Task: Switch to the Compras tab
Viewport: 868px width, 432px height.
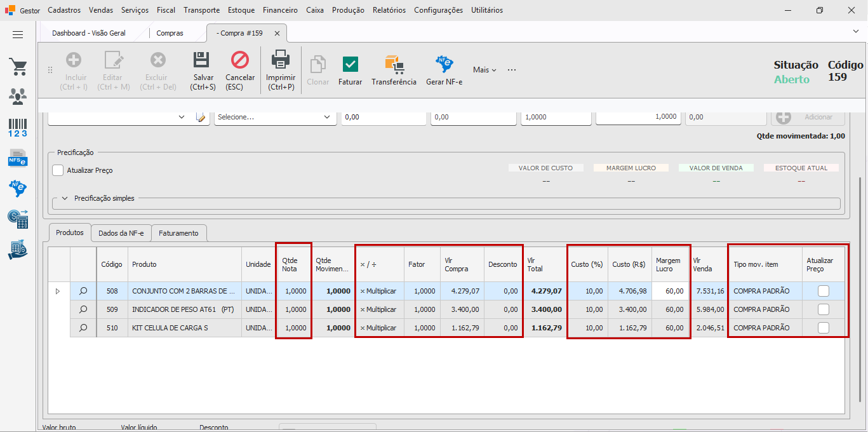Action: (170, 33)
